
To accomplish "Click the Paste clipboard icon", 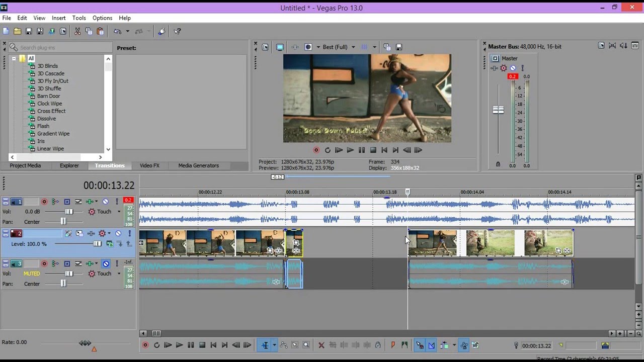I will point(100,31).
